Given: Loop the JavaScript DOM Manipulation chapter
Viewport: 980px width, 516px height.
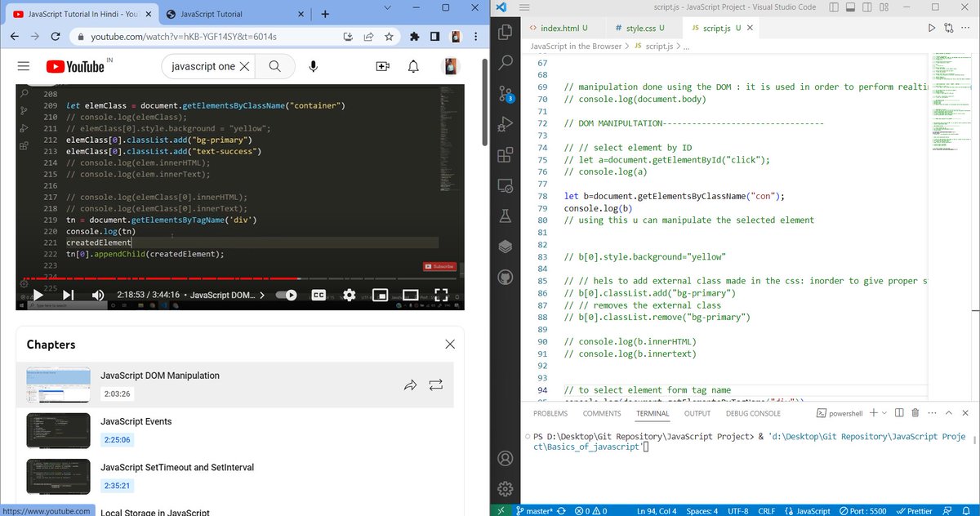Looking at the screenshot, I should tap(434, 384).
